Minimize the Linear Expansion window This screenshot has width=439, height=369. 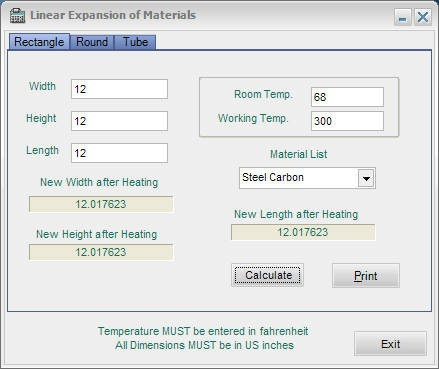point(403,17)
